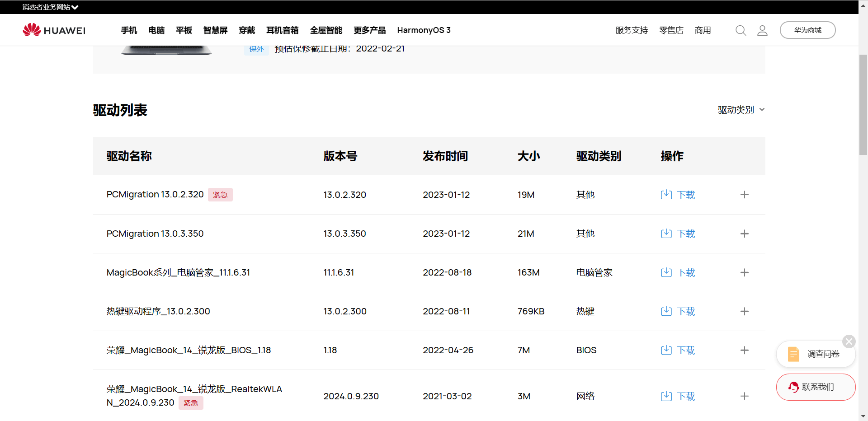Close the floating 调查问卷 widget
The width and height of the screenshot is (868, 421).
point(849,341)
